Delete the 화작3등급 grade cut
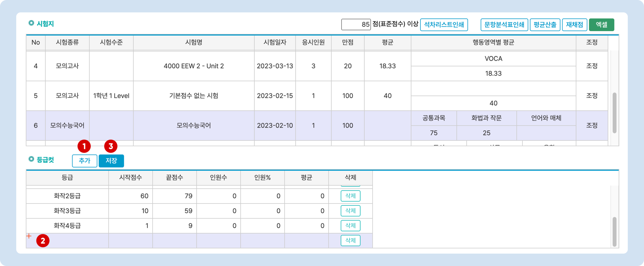This screenshot has width=644, height=266. click(x=350, y=211)
